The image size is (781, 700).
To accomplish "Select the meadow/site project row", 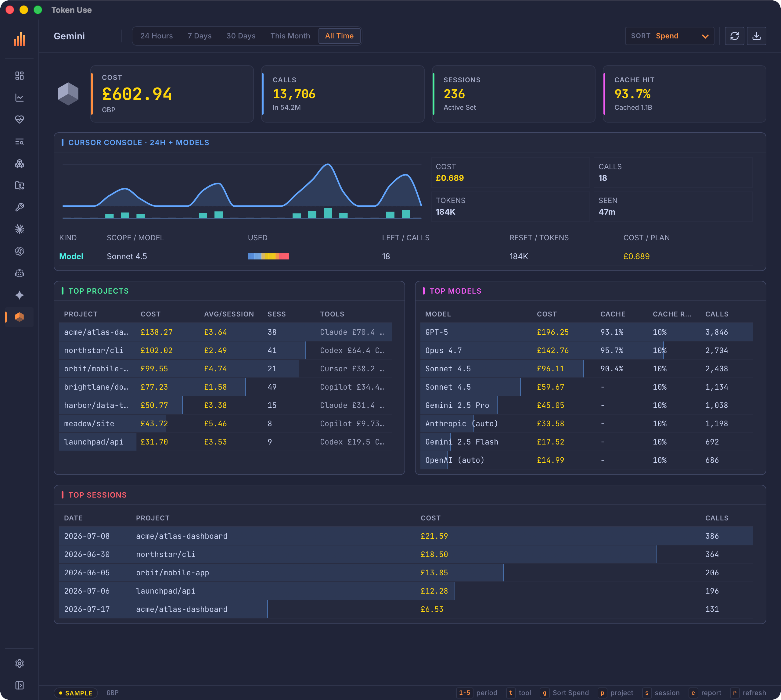I will point(225,423).
